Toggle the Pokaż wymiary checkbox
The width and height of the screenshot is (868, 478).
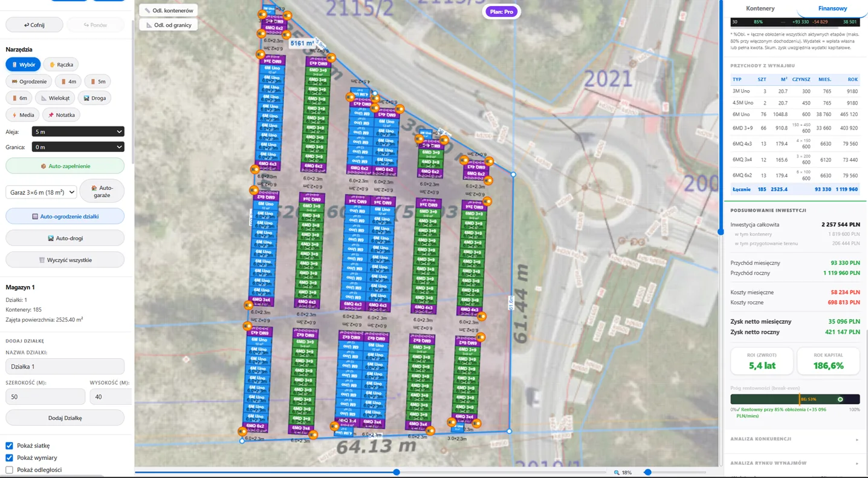pos(9,458)
